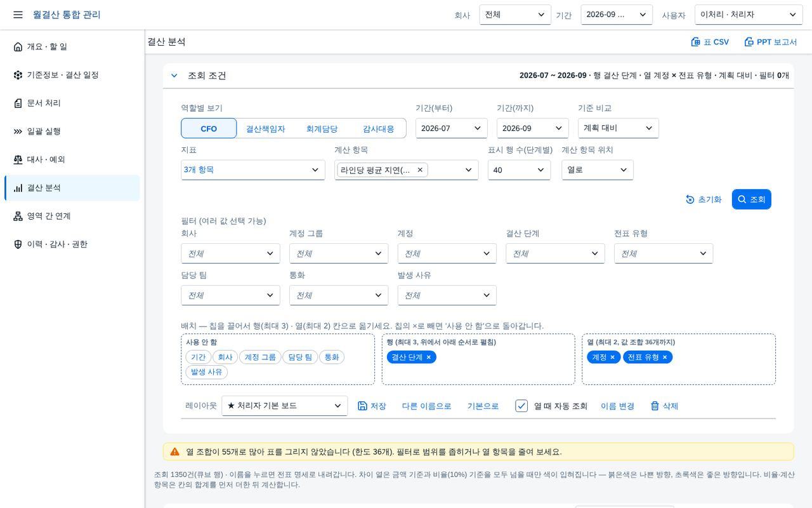Image resolution: width=812 pixels, height=508 pixels.
Task: Generate the PPT 보고서 report
Action: pos(771,42)
